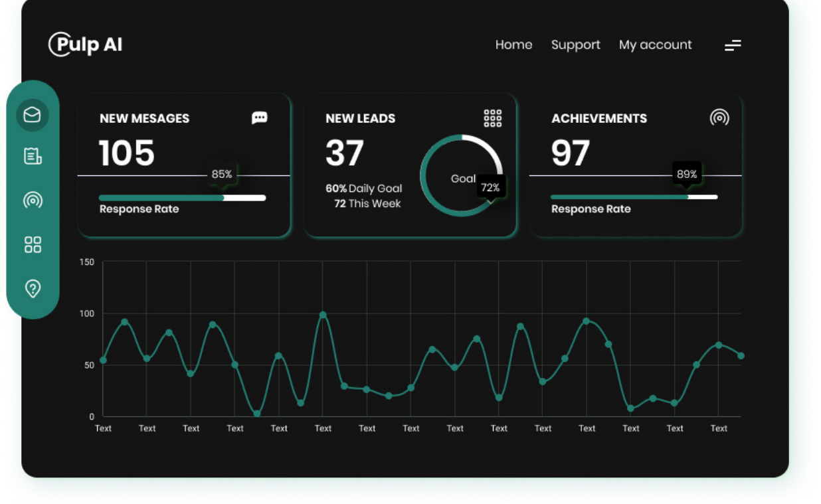
Task: Click the highest peak on the line chart
Action: (x=323, y=315)
